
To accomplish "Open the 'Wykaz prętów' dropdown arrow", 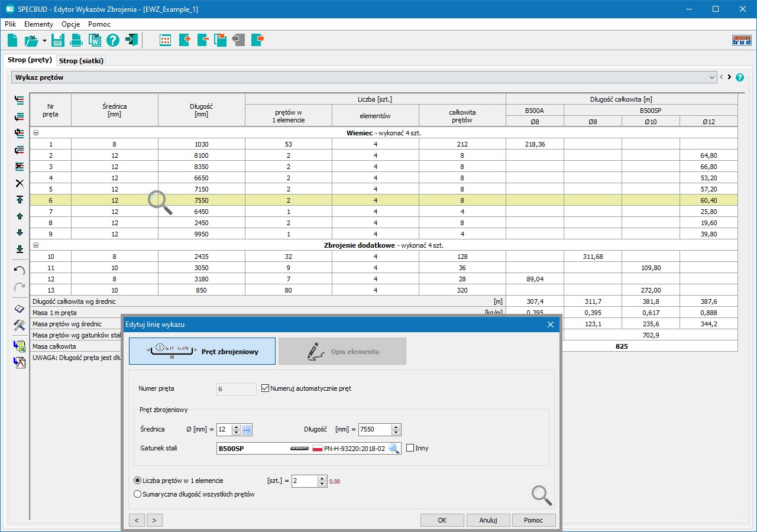I will (x=712, y=77).
